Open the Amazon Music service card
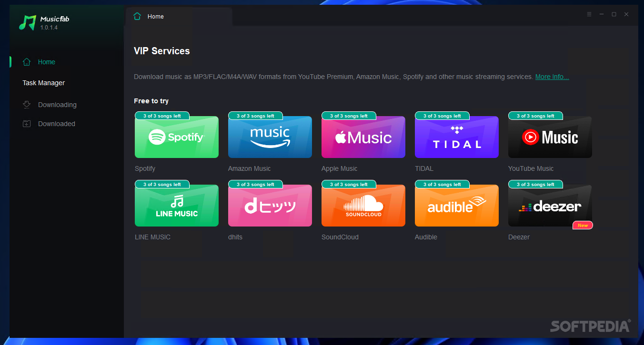 [270, 137]
